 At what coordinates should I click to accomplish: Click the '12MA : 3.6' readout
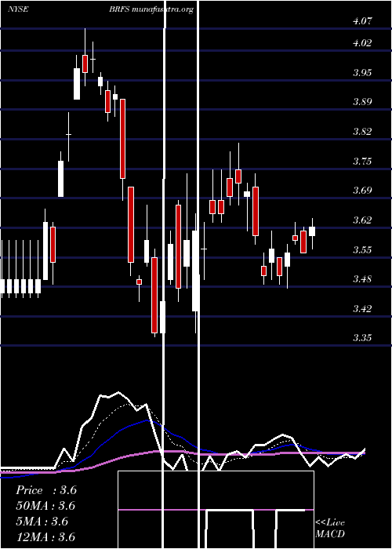45,537
